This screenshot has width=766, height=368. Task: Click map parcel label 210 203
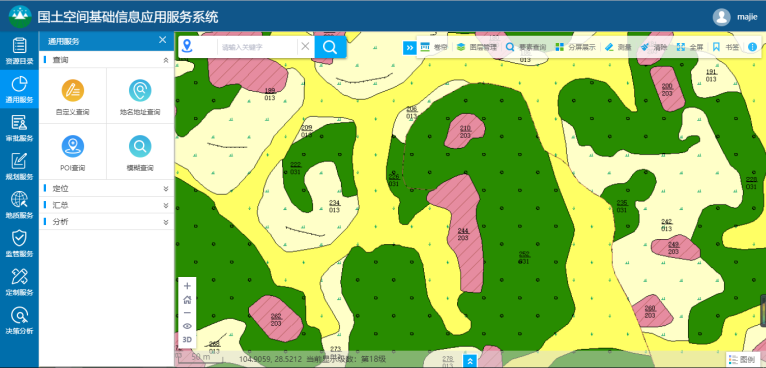pyautogui.click(x=465, y=131)
